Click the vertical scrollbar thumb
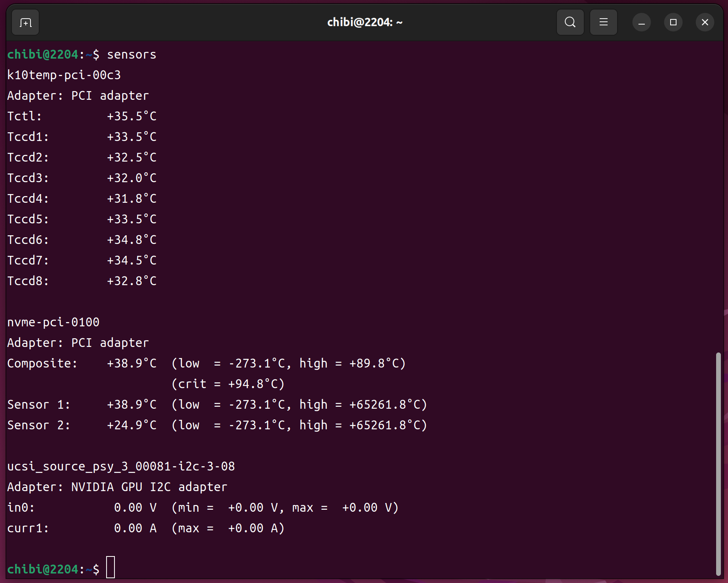Image resolution: width=728 pixels, height=583 pixels. coord(718,463)
